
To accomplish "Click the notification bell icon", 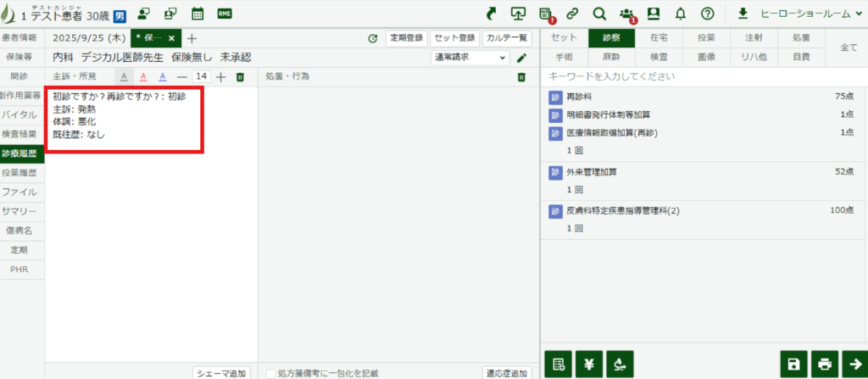I will click(x=681, y=14).
